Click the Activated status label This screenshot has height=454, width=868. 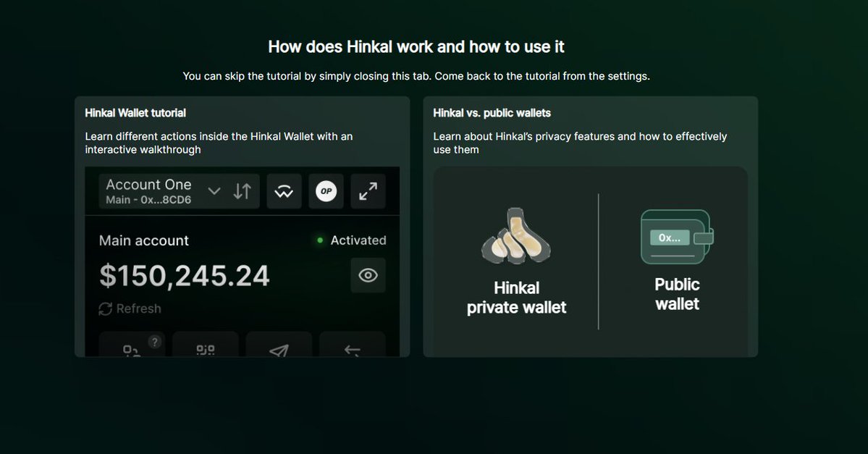[x=358, y=240]
